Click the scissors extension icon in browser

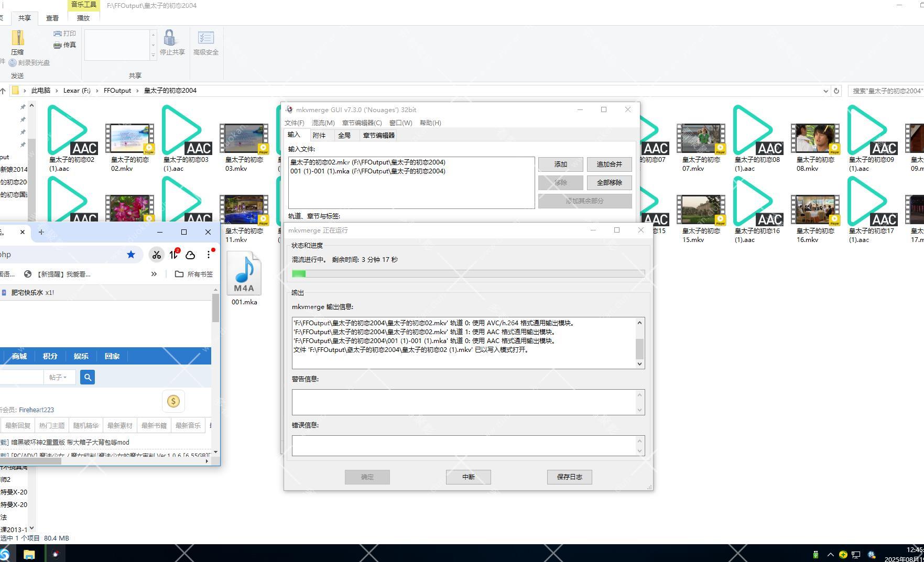pyautogui.click(x=156, y=255)
